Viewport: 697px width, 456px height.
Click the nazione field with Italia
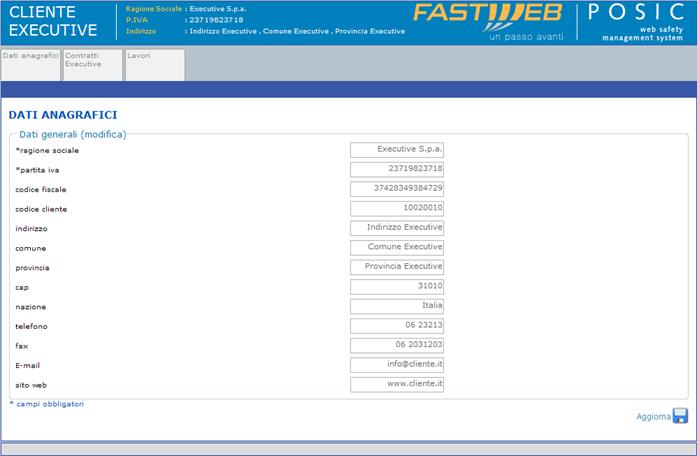397,306
